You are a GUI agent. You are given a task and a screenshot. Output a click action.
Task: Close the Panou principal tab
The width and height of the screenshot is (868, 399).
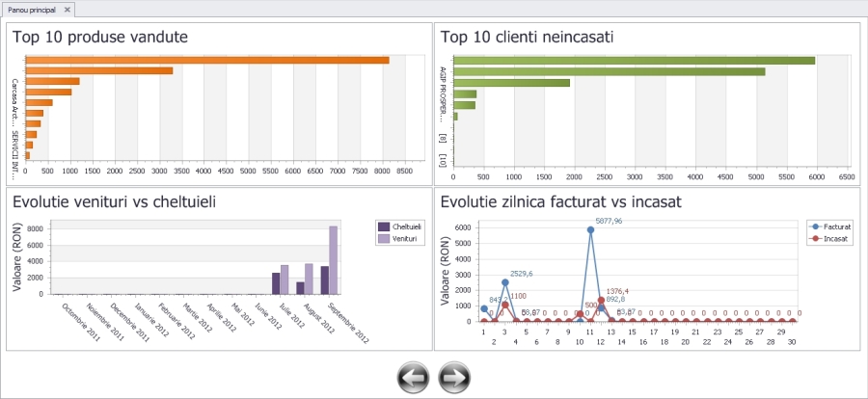(x=67, y=9)
